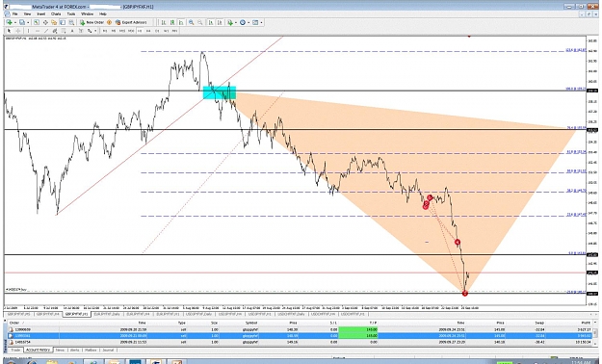Select the Vertical Line drawing tool

pyautogui.click(x=28, y=31)
